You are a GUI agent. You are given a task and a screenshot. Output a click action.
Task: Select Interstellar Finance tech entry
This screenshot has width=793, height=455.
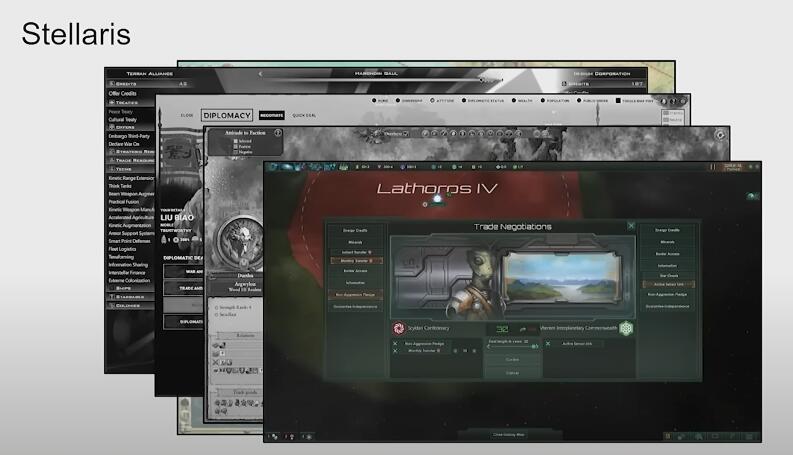click(126, 272)
